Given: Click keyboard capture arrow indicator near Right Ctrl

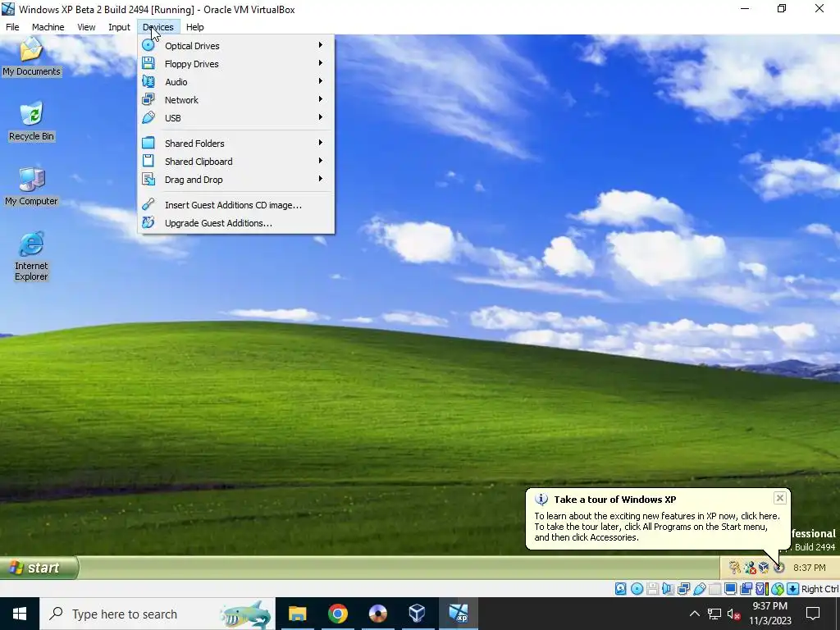Looking at the screenshot, I should coord(793,589).
